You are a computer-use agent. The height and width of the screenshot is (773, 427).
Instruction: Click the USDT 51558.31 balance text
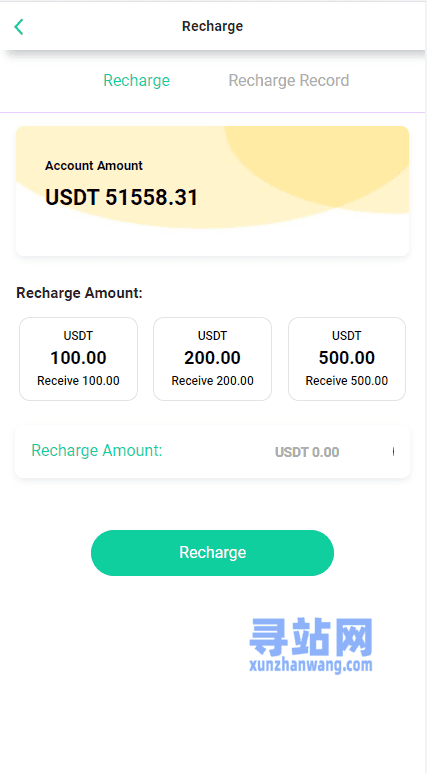[121, 197]
